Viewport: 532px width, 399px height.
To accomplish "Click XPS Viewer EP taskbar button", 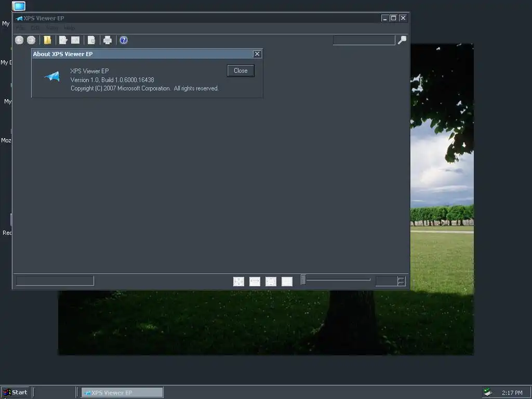I will click(x=122, y=393).
